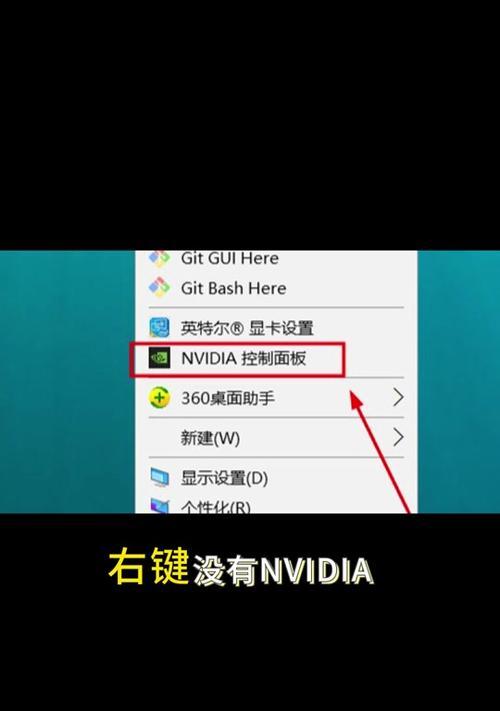Click the Git Bash Here colorful icon
This screenshot has width=500, height=711.
160,287
